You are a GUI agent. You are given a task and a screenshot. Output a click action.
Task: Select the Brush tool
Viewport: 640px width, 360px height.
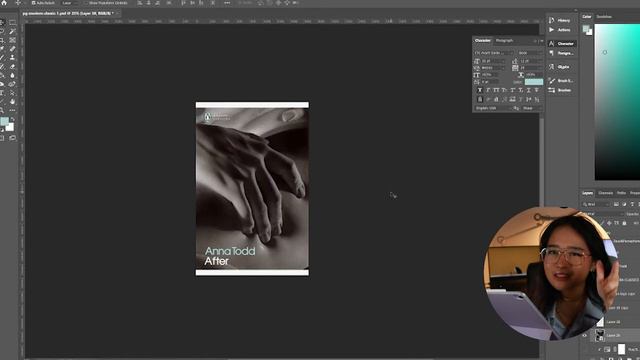[x=2, y=58]
